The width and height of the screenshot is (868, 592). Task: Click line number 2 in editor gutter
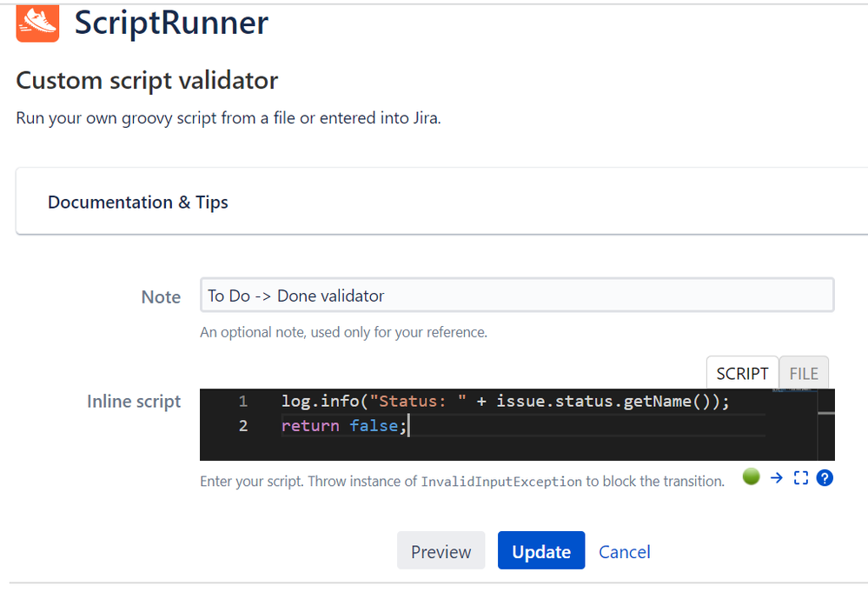point(243,425)
